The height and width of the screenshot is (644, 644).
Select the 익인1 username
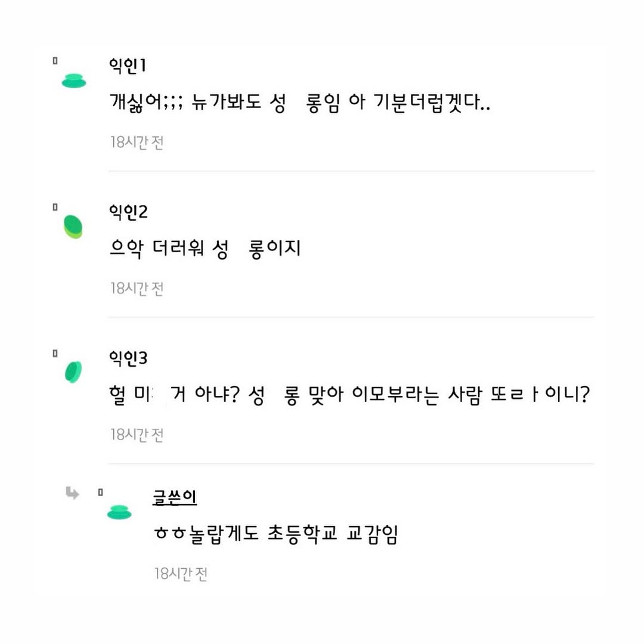pyautogui.click(x=128, y=66)
